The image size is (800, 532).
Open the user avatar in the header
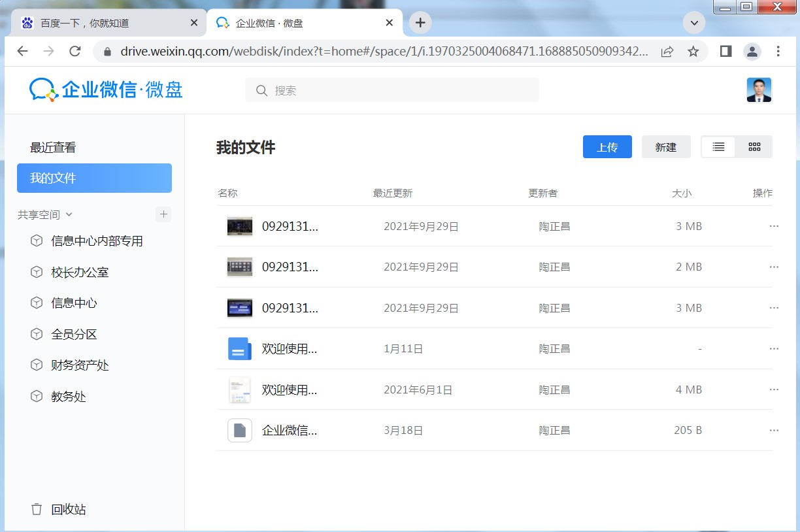tap(759, 90)
